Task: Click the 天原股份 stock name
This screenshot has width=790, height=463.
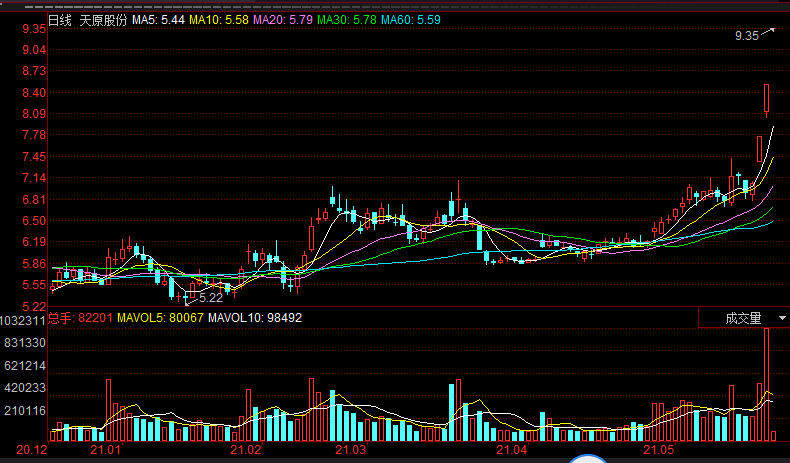Action: [103, 19]
